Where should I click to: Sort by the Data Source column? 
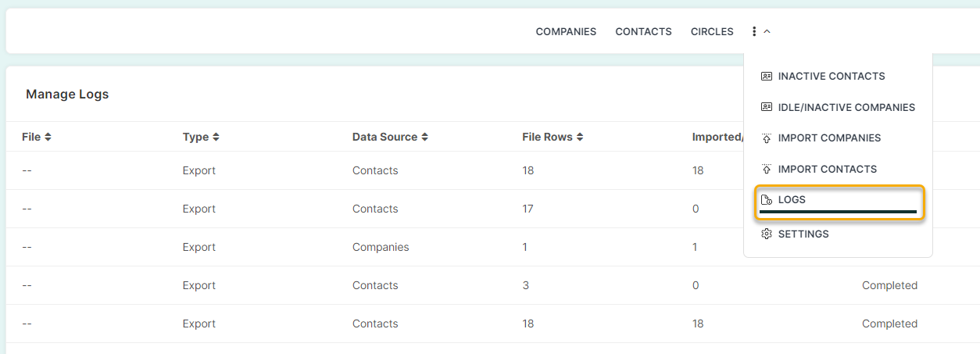point(390,137)
